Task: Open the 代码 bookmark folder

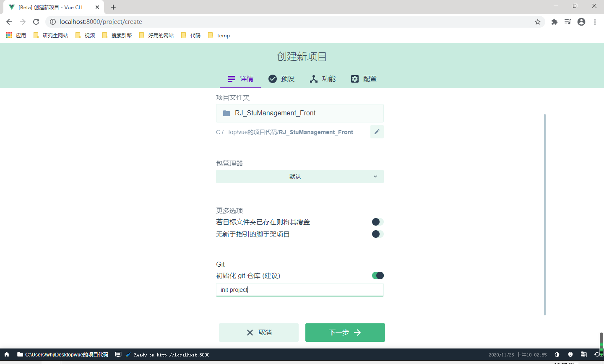Action: click(x=191, y=35)
